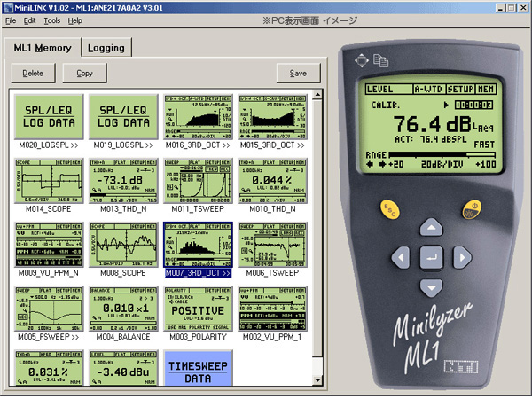Click the Minilyzer left arrow key
The image size is (532, 399).
click(401, 257)
